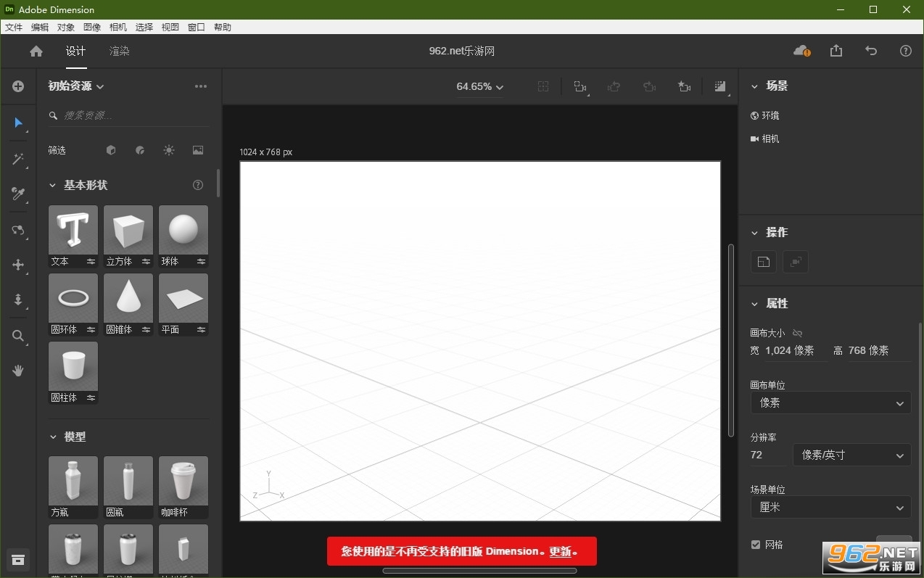Image resolution: width=924 pixels, height=578 pixels.
Task: Filter assets by images icon
Action: [x=198, y=150]
